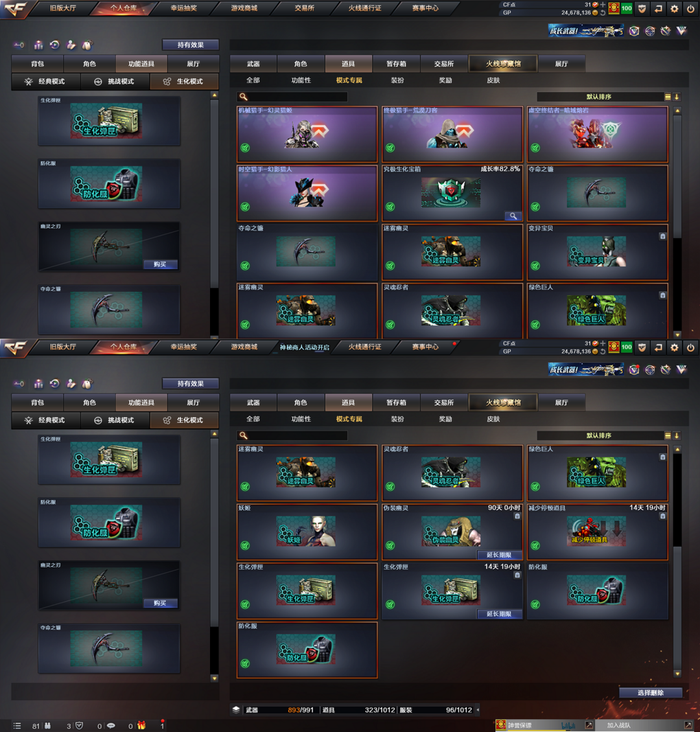The image size is (700, 732).
Task: Click 延长期限 on the 伪装幽灵 card
Action: pyautogui.click(x=498, y=555)
